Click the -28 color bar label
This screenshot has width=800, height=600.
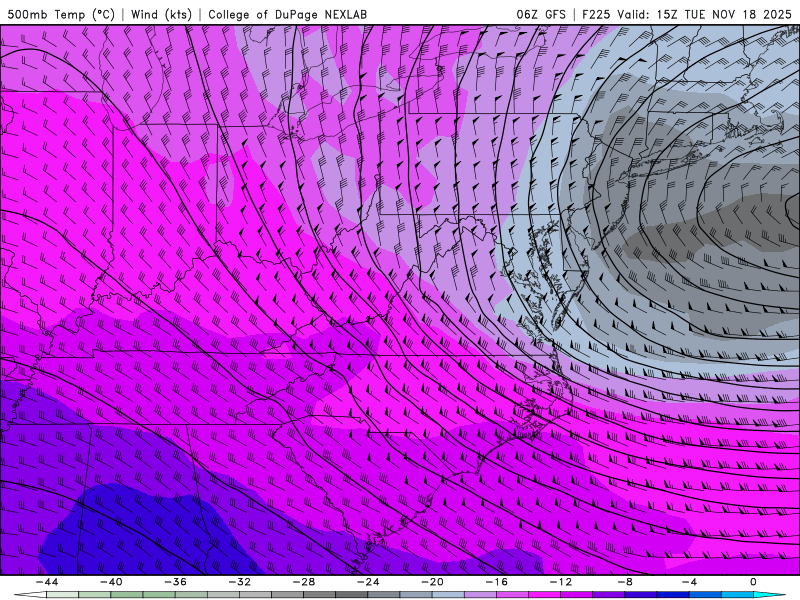click(304, 582)
